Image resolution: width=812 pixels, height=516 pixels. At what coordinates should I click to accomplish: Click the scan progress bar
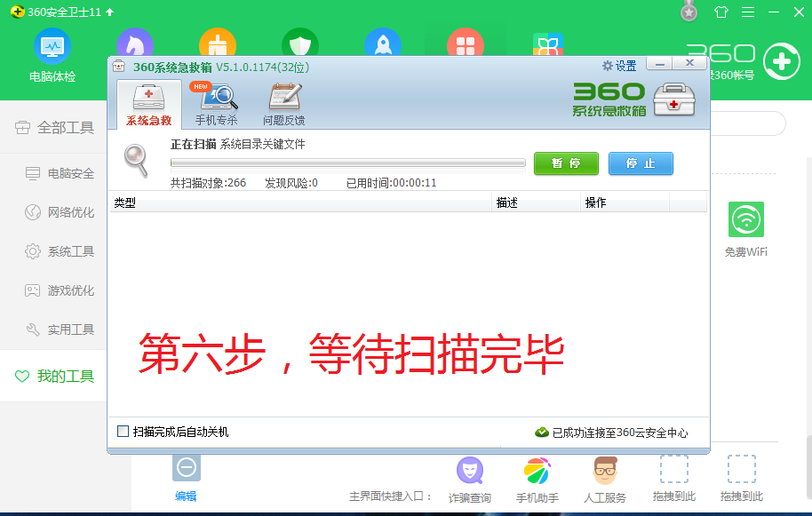click(347, 163)
